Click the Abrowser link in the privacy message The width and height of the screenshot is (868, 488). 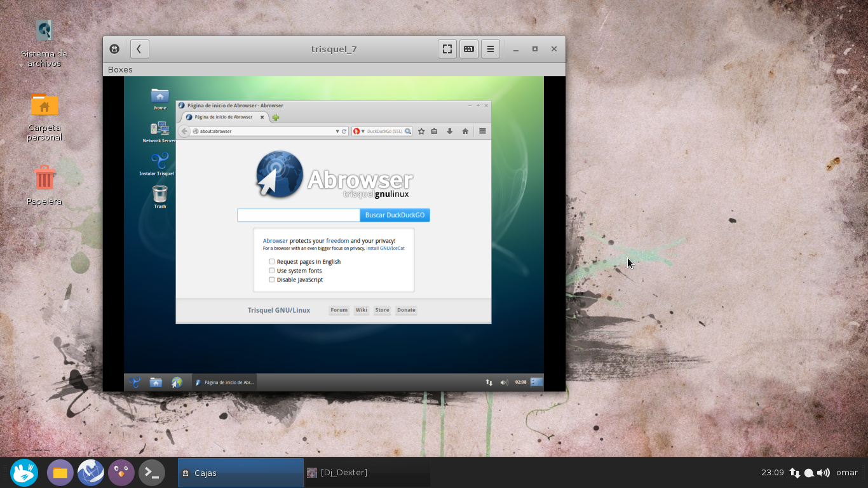click(x=275, y=241)
